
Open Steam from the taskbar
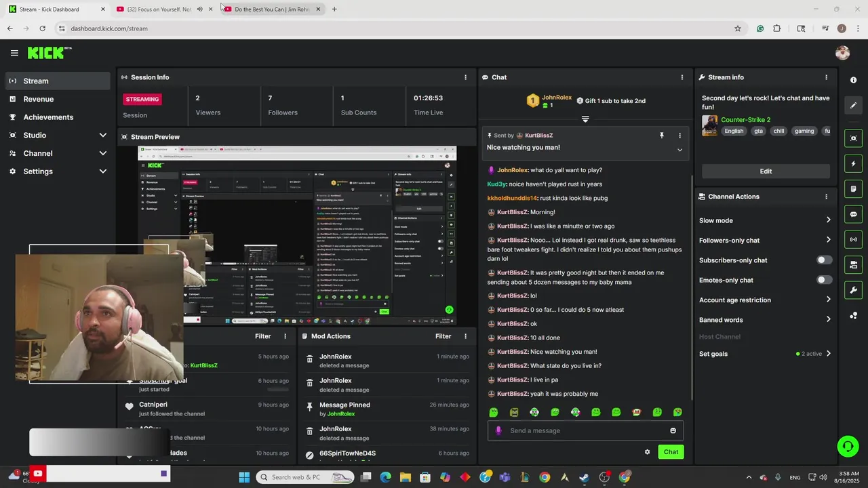coord(585,477)
